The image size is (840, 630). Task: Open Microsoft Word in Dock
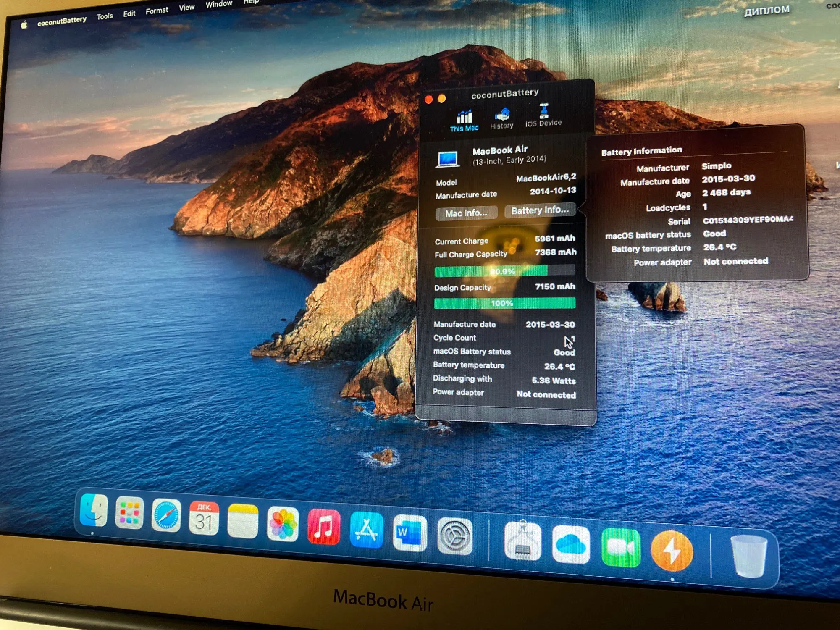[x=409, y=533]
